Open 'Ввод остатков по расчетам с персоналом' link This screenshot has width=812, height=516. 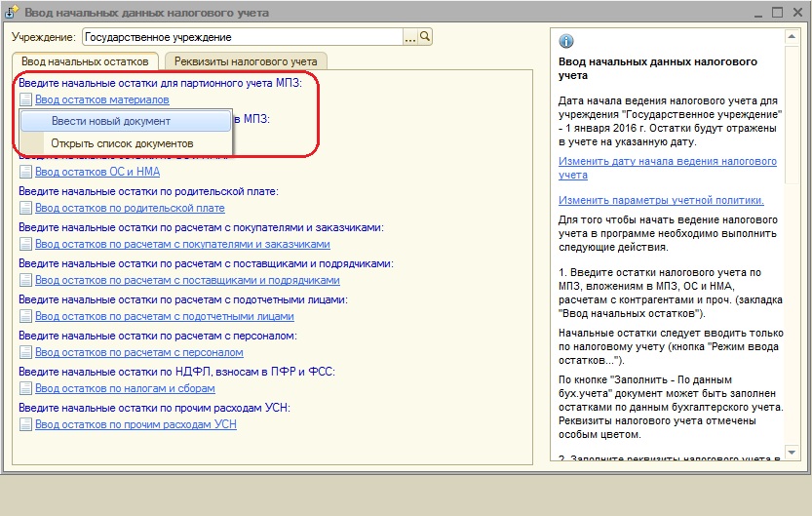click(136, 352)
